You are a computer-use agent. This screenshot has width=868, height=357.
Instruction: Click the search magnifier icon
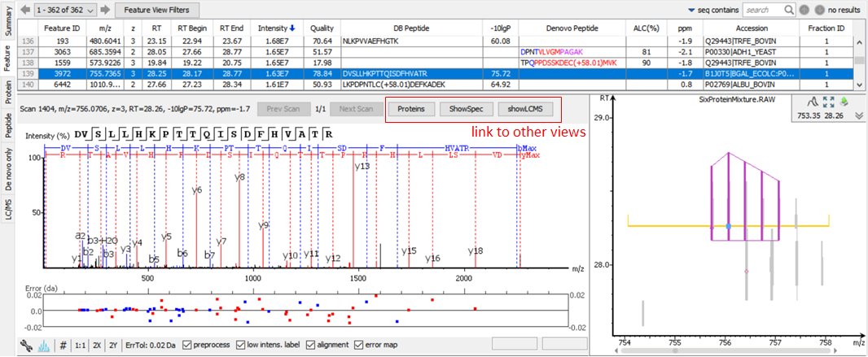(x=789, y=10)
